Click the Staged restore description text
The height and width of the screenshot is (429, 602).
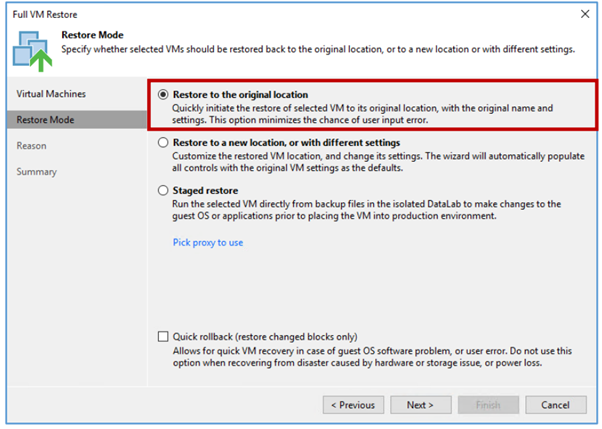tap(367, 210)
